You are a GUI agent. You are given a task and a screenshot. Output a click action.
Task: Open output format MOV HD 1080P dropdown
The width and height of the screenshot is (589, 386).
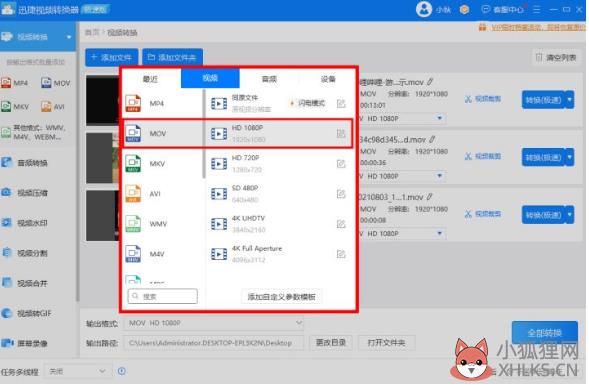pos(213,323)
